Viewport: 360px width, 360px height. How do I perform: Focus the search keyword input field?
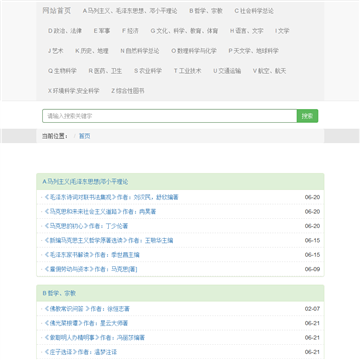click(170, 116)
